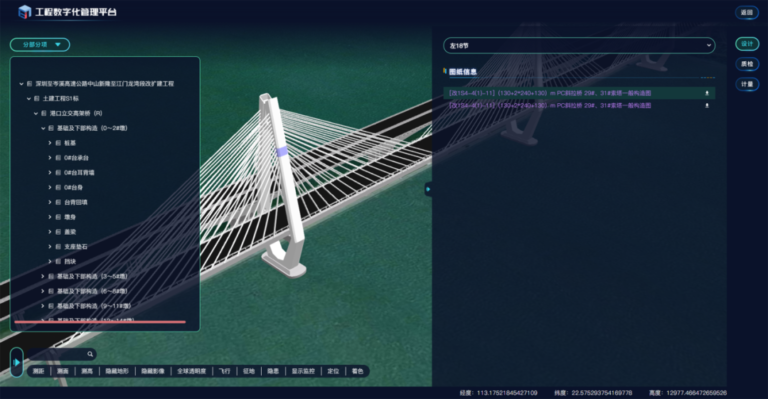Download the second drawing file

click(x=707, y=106)
